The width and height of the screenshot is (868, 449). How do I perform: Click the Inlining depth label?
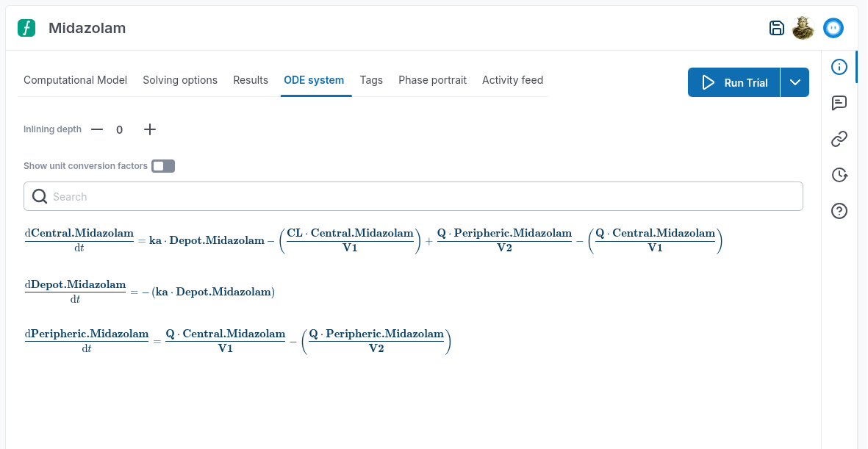52,129
